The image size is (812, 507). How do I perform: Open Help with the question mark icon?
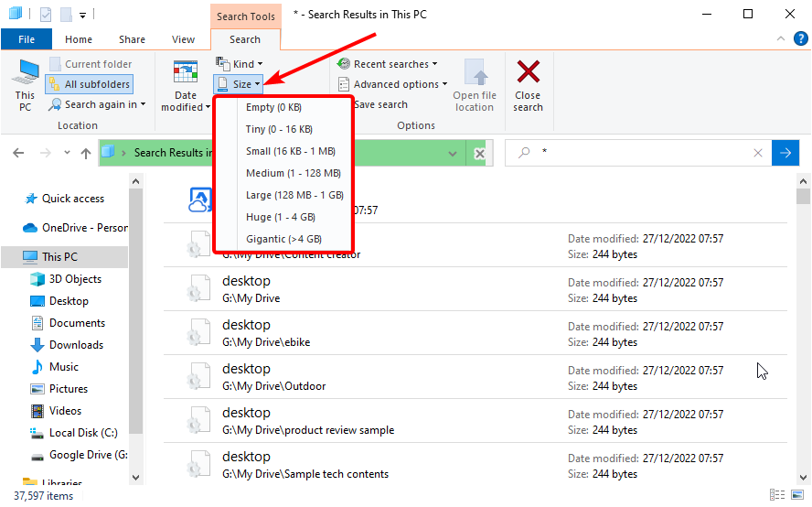(x=801, y=38)
